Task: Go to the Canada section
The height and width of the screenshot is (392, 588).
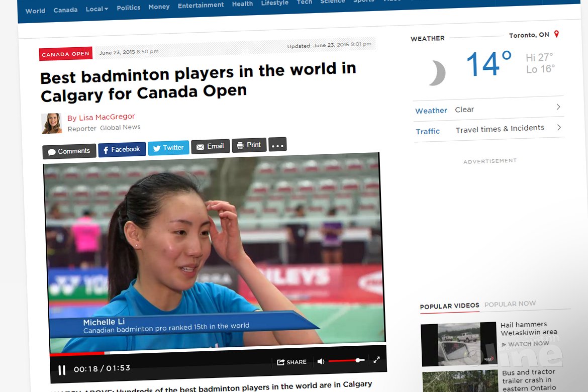Action: 65,10
